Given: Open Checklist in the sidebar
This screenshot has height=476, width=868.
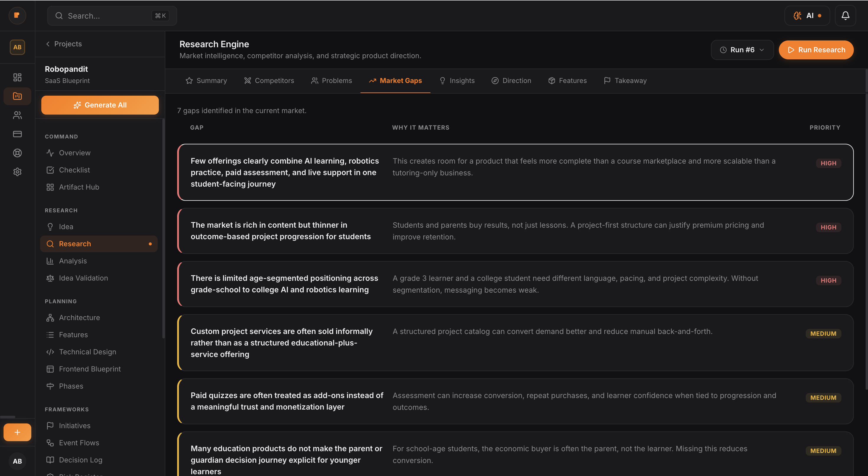Looking at the screenshot, I should coord(74,170).
